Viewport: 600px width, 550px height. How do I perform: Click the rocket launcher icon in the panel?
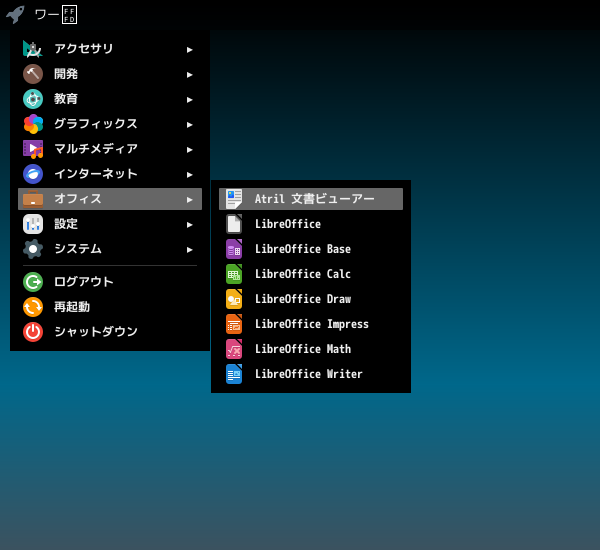(x=15, y=15)
